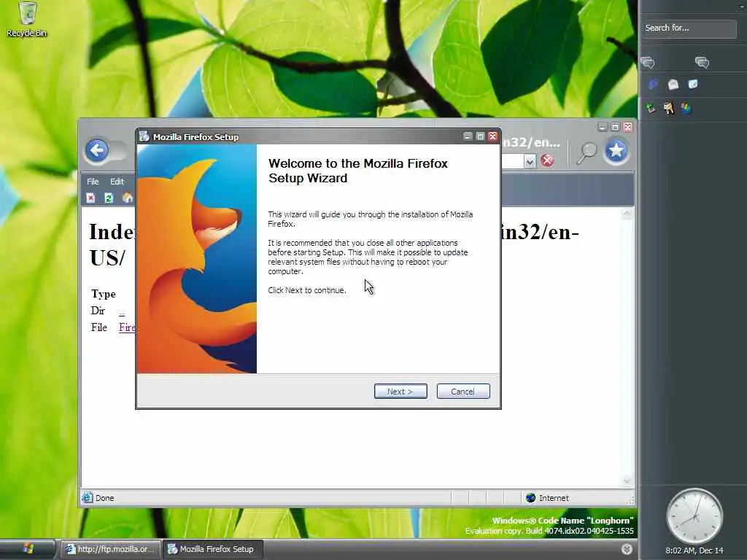Minimize the Mozilla Firefox Setup dialog
The height and width of the screenshot is (560, 747).
click(468, 136)
